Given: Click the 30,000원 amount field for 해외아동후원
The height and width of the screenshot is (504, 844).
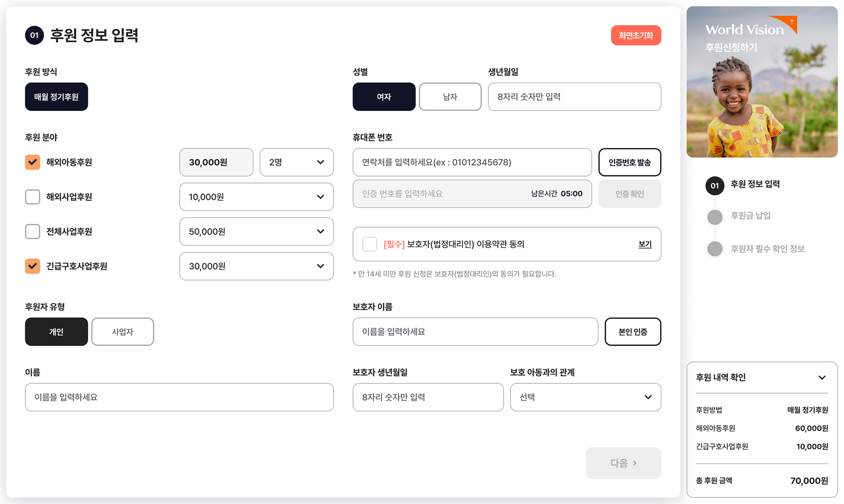Looking at the screenshot, I should 216,162.
